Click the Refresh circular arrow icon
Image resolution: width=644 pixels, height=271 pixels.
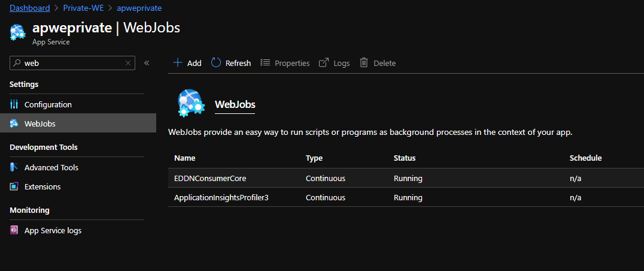click(216, 63)
